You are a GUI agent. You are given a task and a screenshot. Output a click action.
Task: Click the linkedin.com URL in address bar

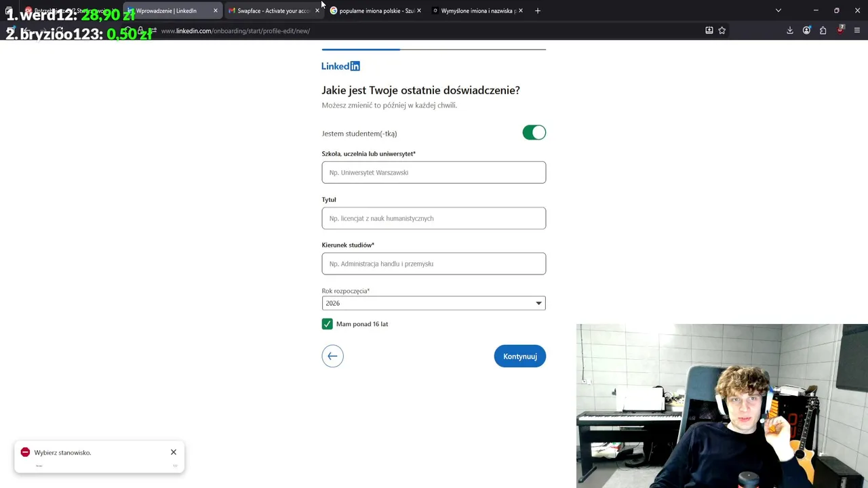pos(235,31)
